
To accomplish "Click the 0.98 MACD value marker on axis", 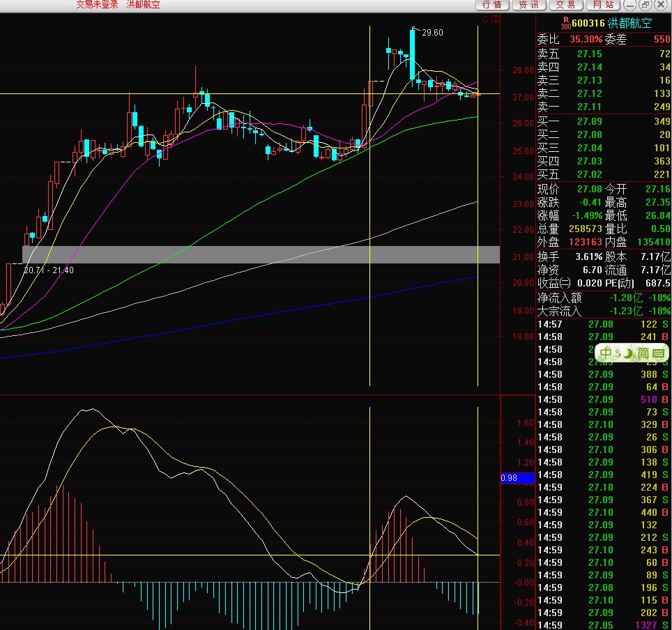I will pyautogui.click(x=518, y=478).
